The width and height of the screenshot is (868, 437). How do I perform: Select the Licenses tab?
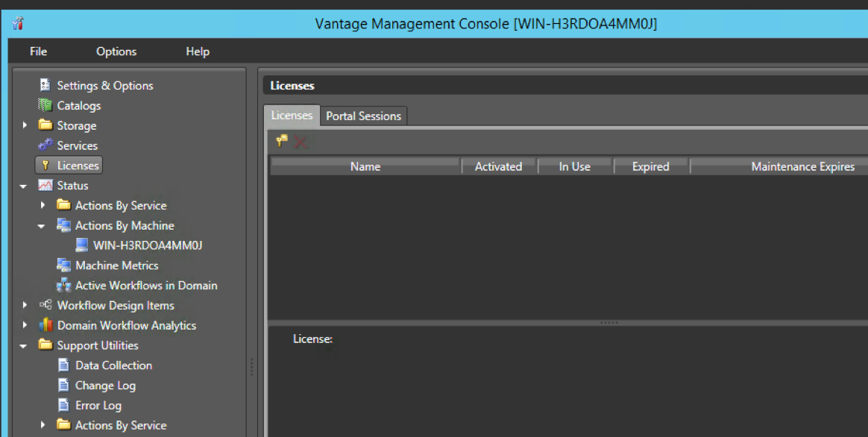click(292, 115)
